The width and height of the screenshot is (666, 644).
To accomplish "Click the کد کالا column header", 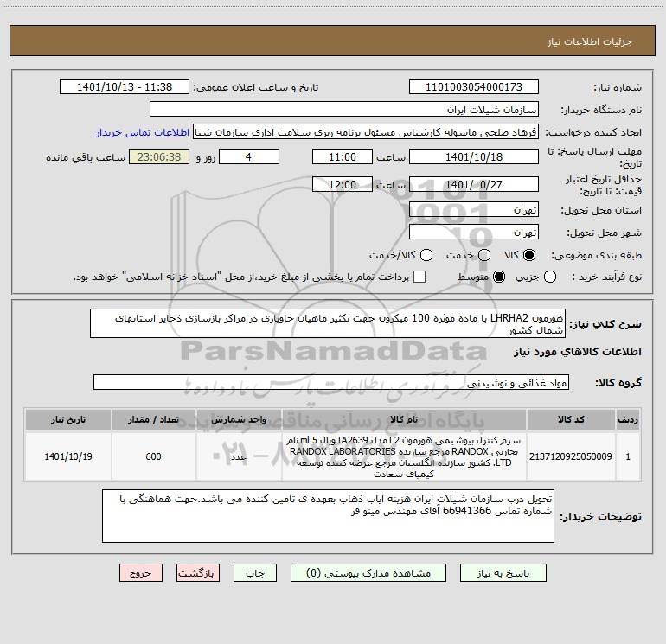I will (571, 419).
